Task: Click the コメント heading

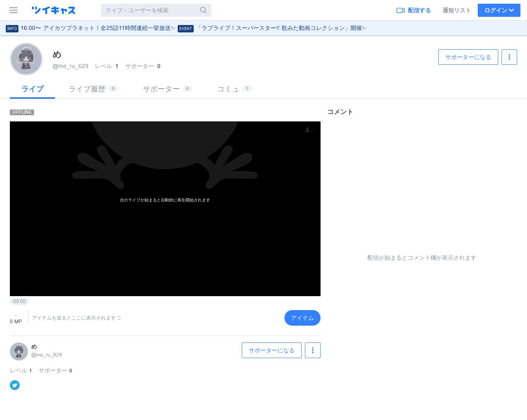Action: pyautogui.click(x=340, y=112)
